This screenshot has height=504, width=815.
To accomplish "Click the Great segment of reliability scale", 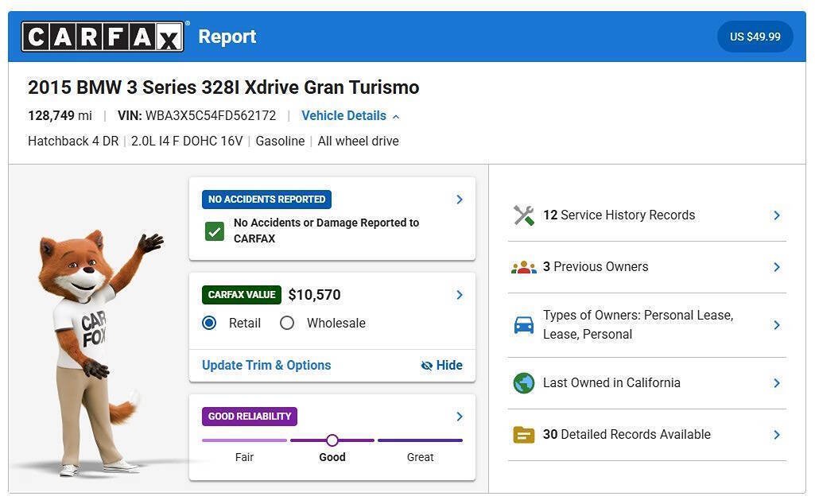I will 420,440.
